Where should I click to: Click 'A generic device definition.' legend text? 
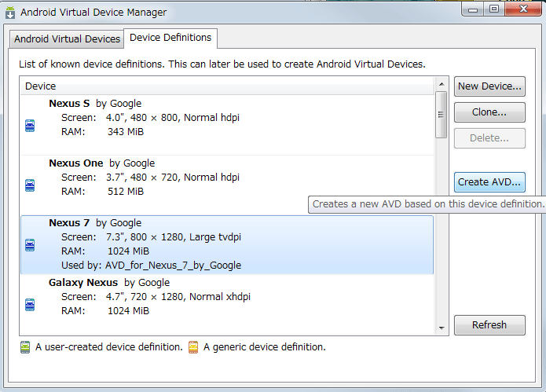tap(265, 347)
